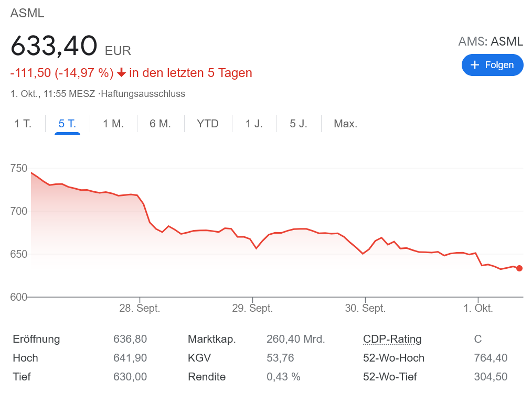Click the 29. Sept. axis marker
The image size is (532, 393).
click(x=252, y=308)
